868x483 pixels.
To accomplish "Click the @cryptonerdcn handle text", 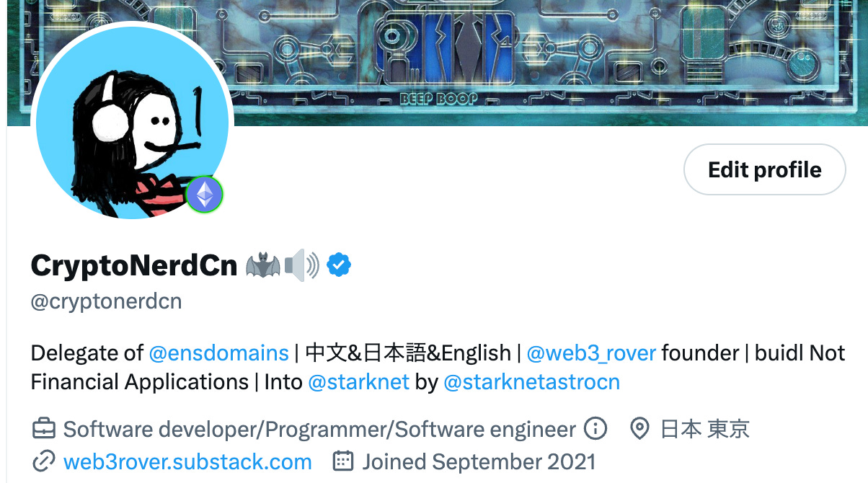I will [x=106, y=301].
